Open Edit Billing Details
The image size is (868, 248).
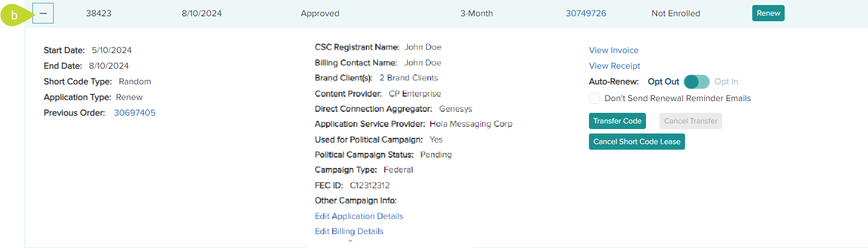pos(349,231)
